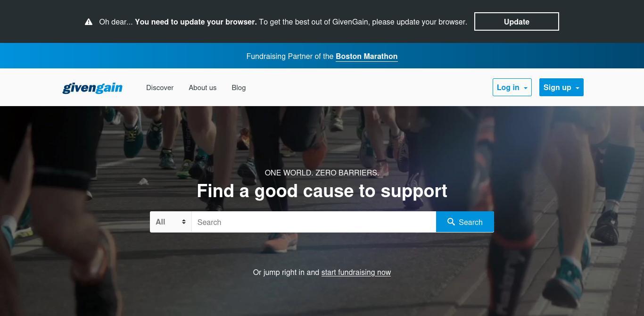Open the Blog page
644x316 pixels.
point(239,88)
